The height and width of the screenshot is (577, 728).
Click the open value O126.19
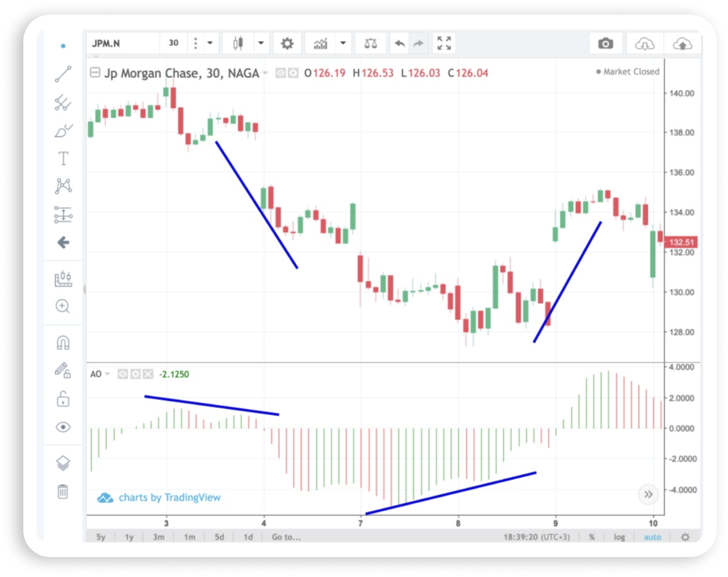pos(325,73)
